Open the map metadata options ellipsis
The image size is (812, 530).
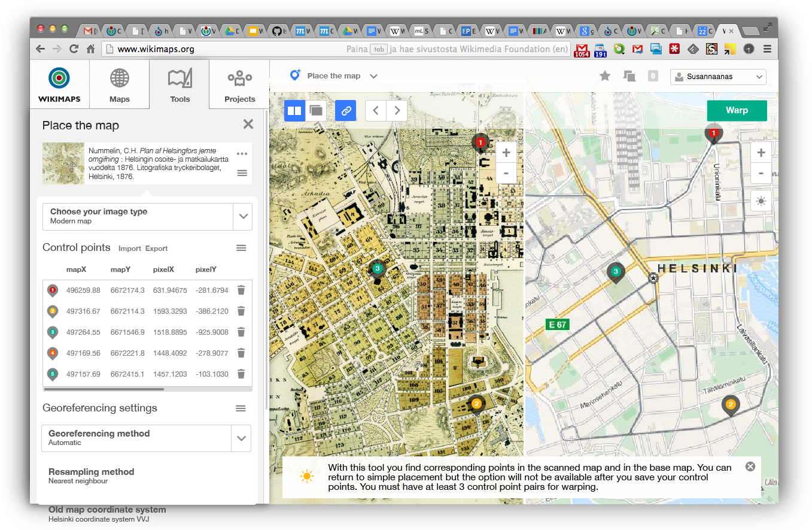pyautogui.click(x=242, y=153)
